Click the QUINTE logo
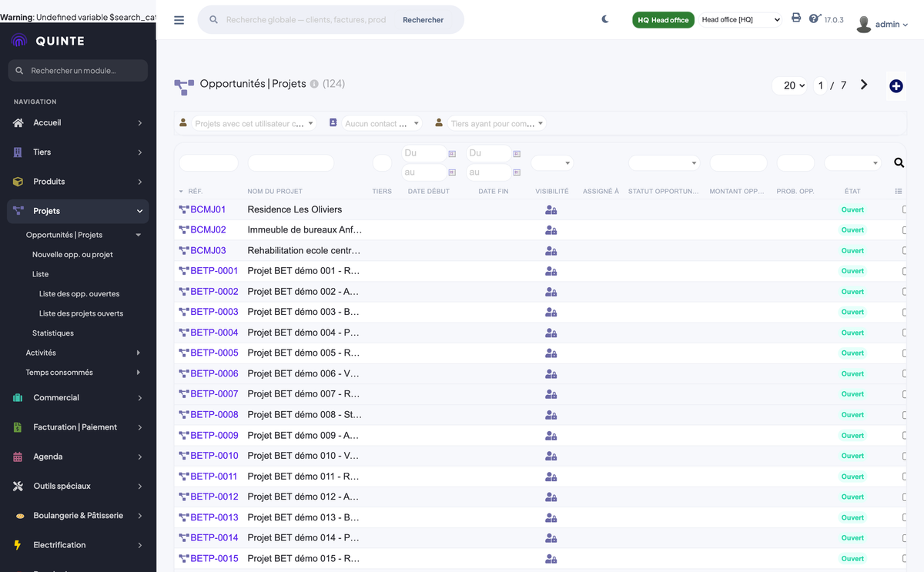 [x=49, y=41]
